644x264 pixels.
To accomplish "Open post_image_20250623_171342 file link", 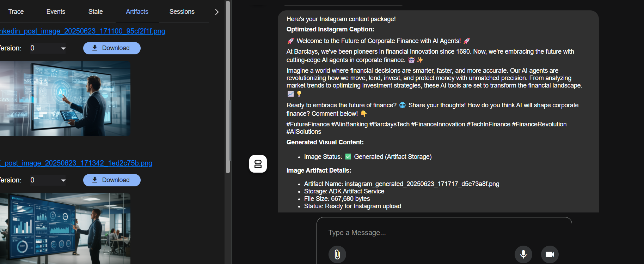I will (x=76, y=163).
